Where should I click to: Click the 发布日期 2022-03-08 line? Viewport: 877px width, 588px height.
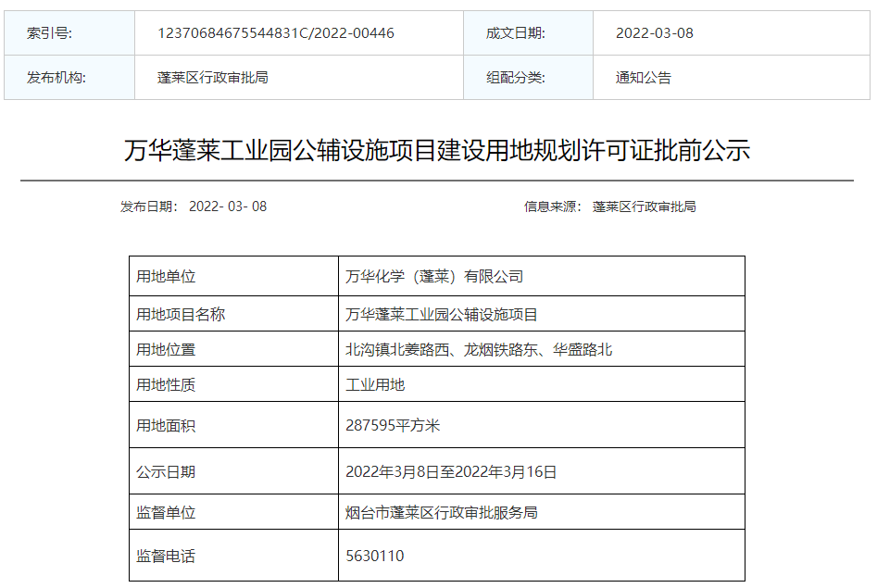194,206
